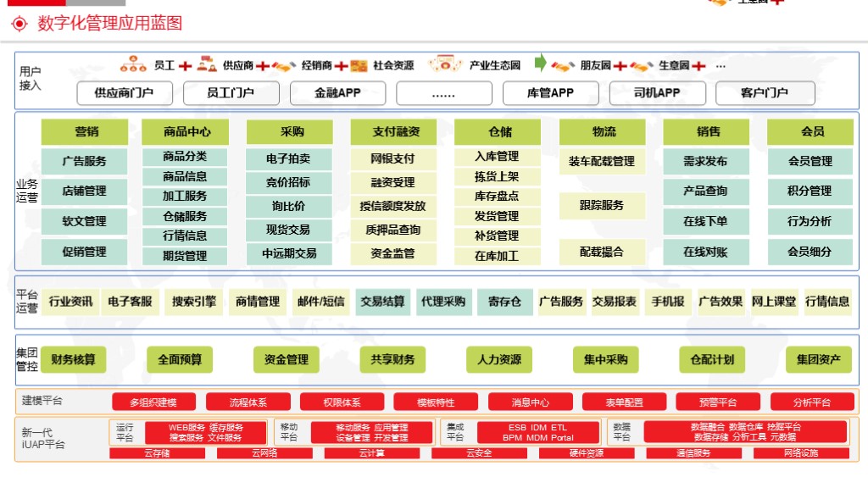Viewport: 868px width, 488px height.
Task: Click the 财务核算 group-control box
Action: point(73,359)
